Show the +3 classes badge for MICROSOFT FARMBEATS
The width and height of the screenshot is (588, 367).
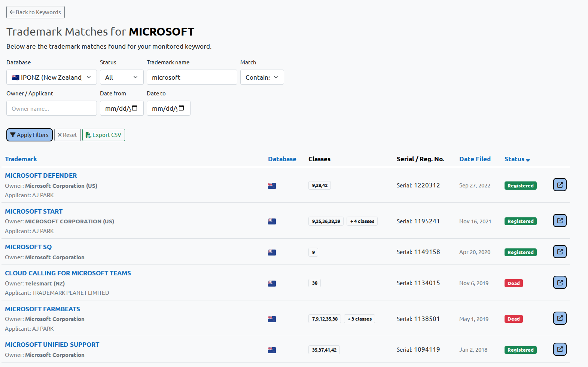coord(359,319)
